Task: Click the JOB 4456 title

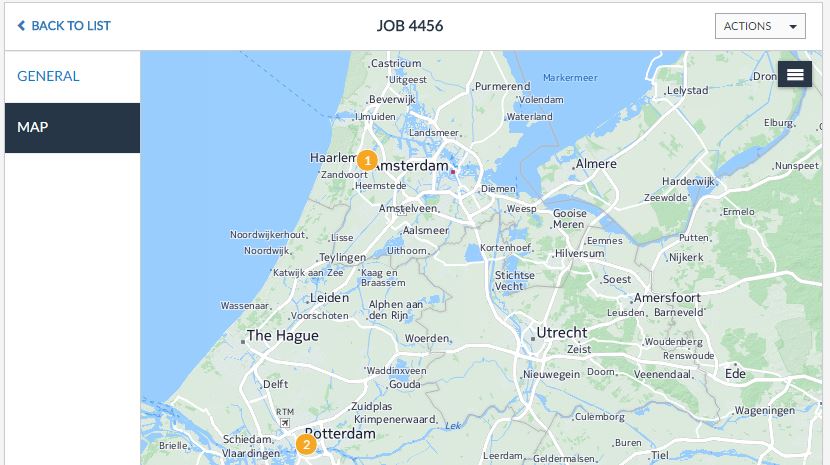Action: pyautogui.click(x=410, y=26)
